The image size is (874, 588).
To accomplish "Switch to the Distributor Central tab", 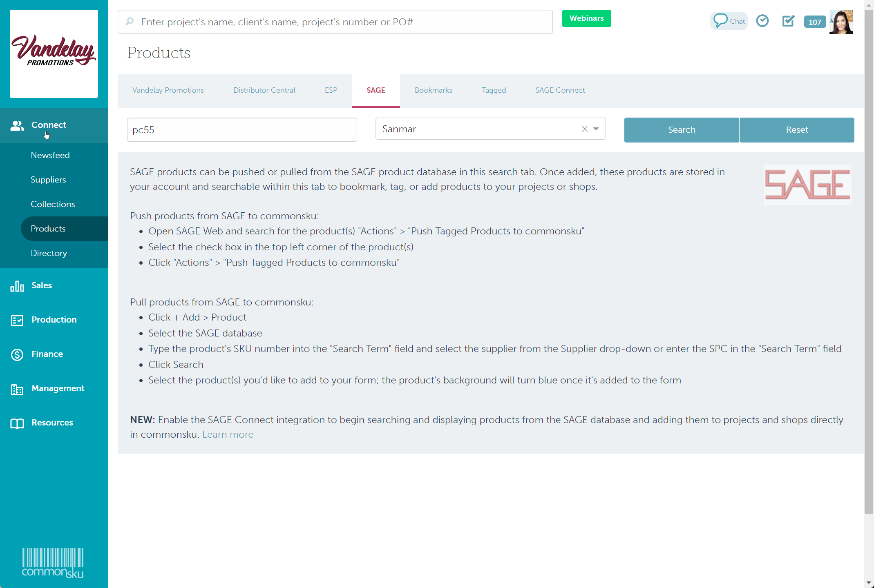I will click(264, 90).
